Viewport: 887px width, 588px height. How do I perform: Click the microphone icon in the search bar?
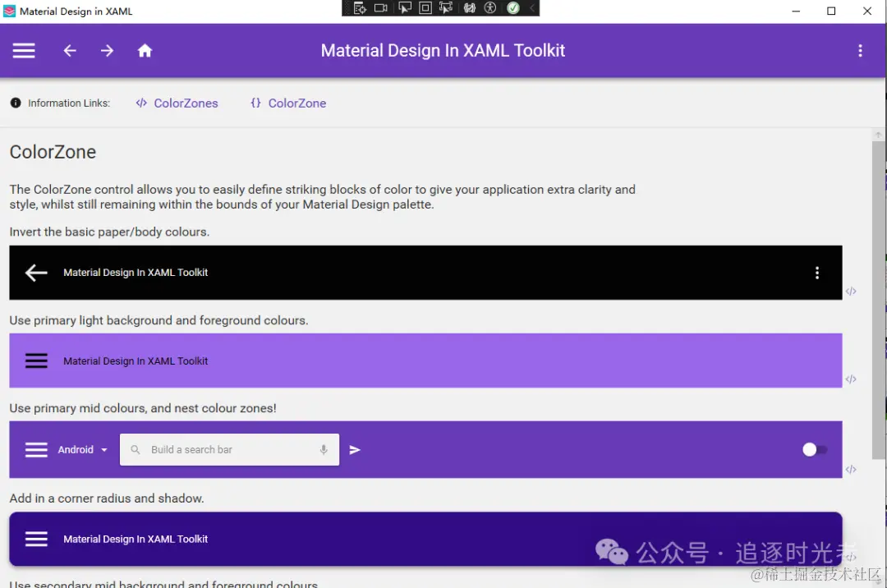(x=324, y=449)
